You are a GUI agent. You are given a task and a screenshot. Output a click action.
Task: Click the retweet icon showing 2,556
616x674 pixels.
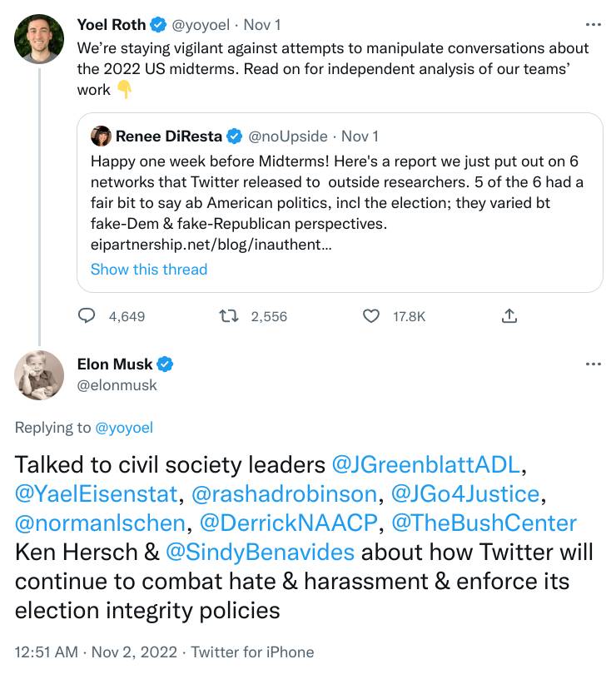click(x=228, y=316)
